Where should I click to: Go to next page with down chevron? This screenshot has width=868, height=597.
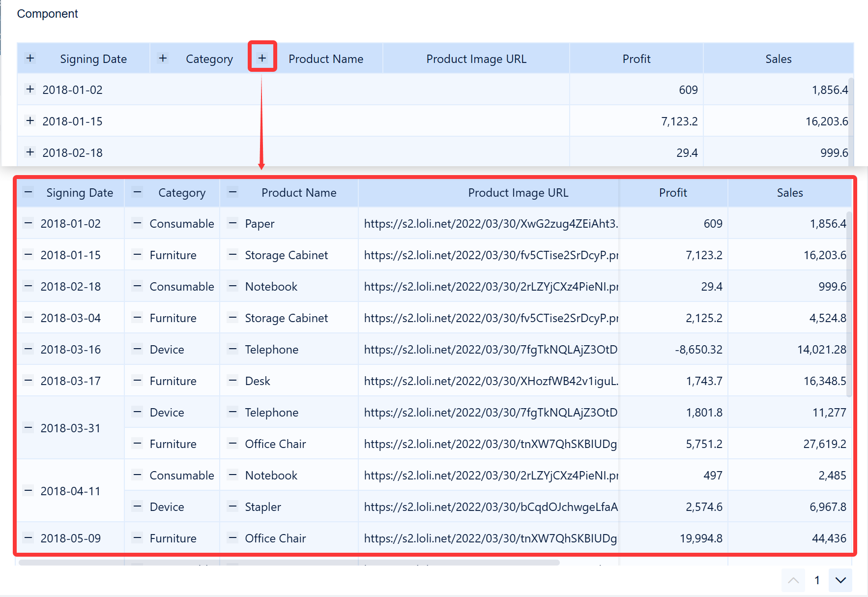click(840, 580)
